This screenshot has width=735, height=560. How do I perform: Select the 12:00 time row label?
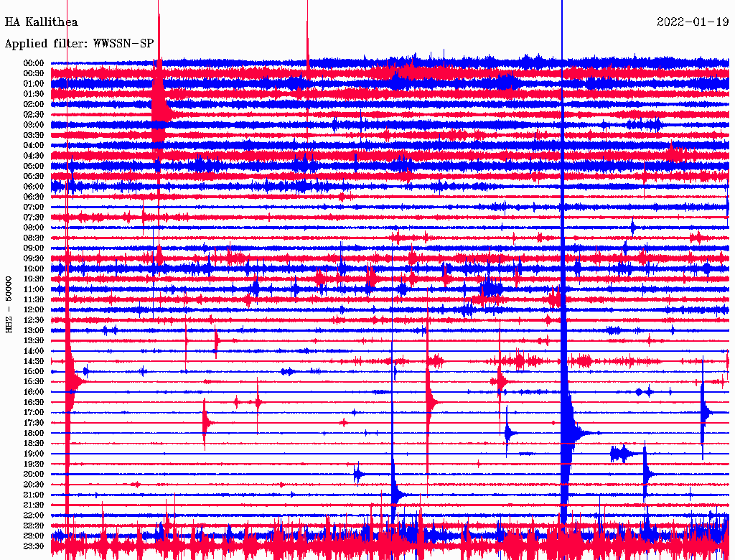(34, 310)
